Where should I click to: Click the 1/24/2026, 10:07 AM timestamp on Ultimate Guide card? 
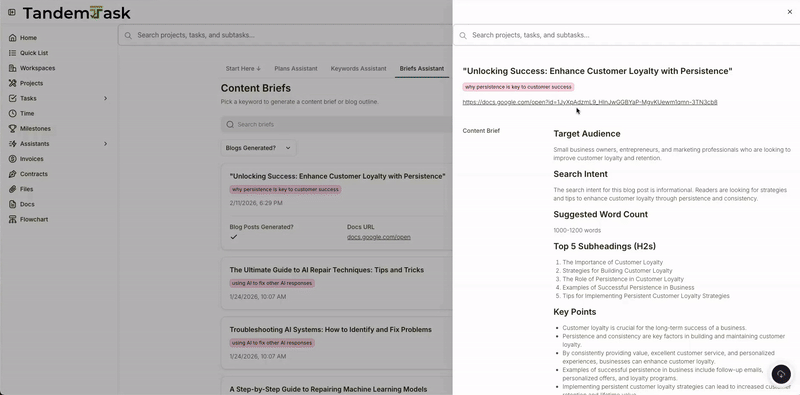pyautogui.click(x=258, y=297)
